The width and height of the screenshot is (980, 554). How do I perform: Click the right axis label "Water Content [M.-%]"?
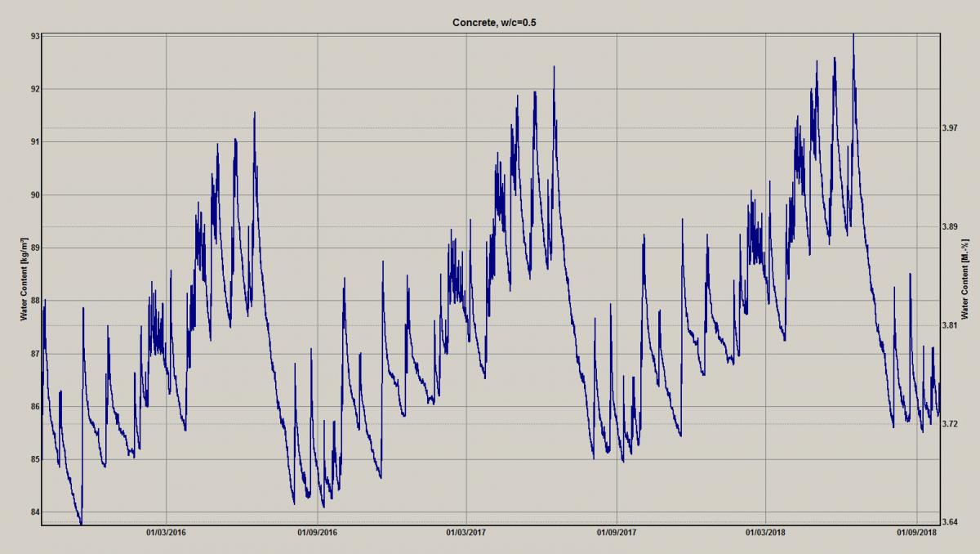tap(964, 279)
